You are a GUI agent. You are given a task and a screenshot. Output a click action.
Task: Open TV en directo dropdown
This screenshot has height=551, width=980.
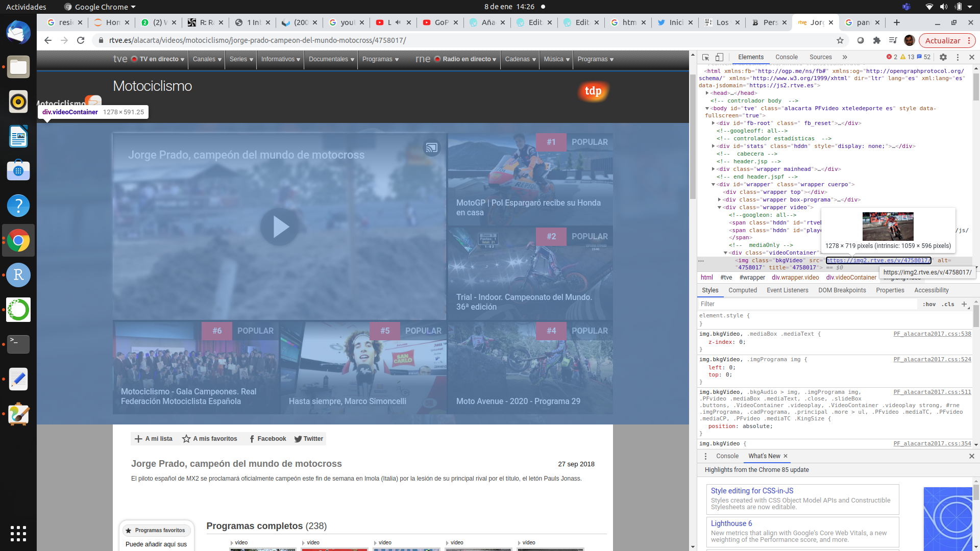coord(158,59)
